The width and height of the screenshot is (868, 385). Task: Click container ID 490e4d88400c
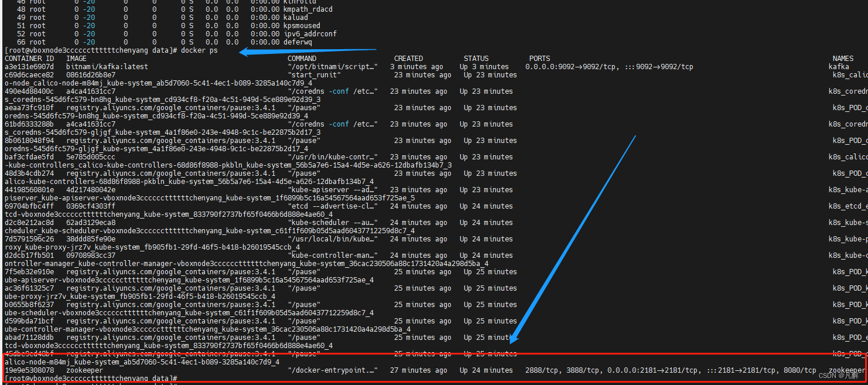click(x=29, y=91)
